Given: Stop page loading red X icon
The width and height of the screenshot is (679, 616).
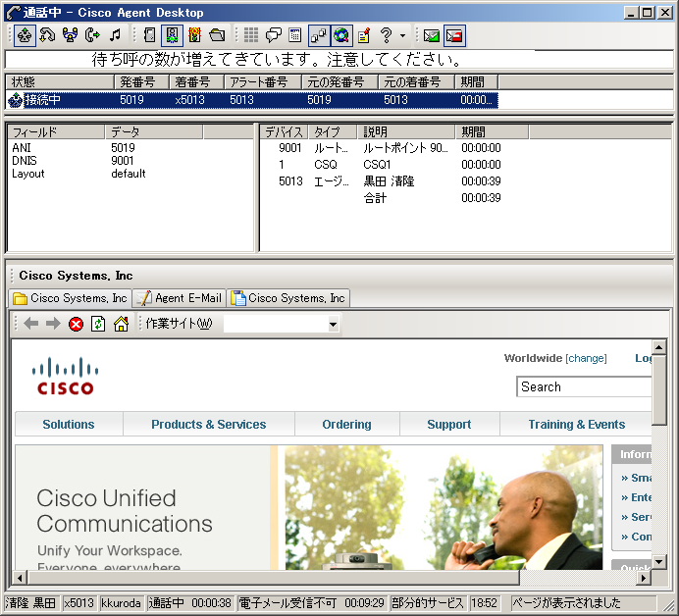Looking at the screenshot, I should pos(76,324).
